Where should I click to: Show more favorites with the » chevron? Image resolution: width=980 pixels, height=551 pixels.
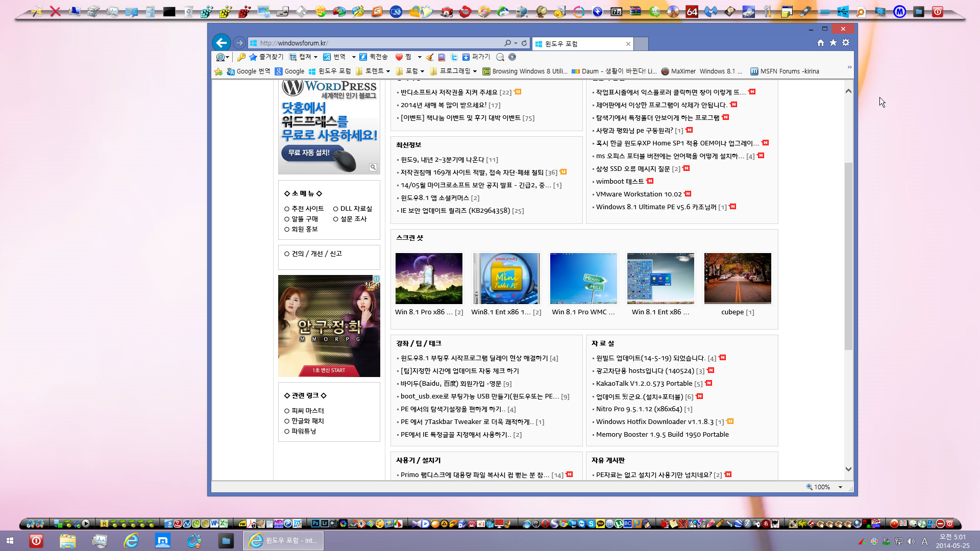coord(849,67)
